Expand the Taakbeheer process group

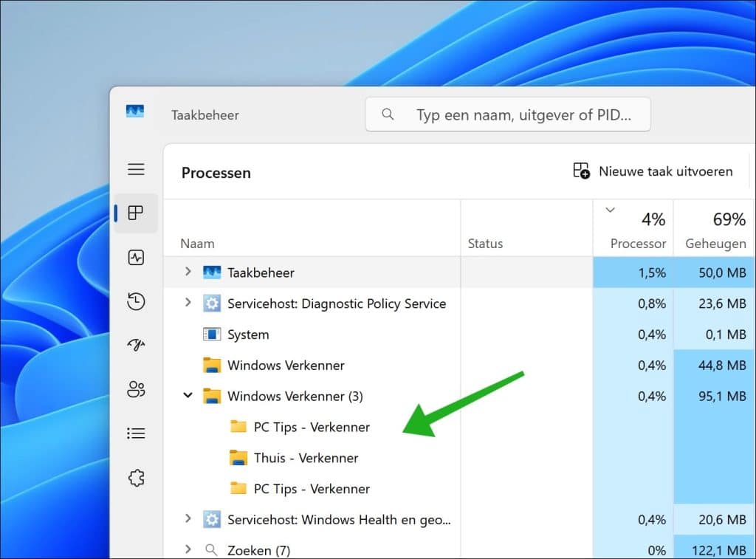(188, 272)
